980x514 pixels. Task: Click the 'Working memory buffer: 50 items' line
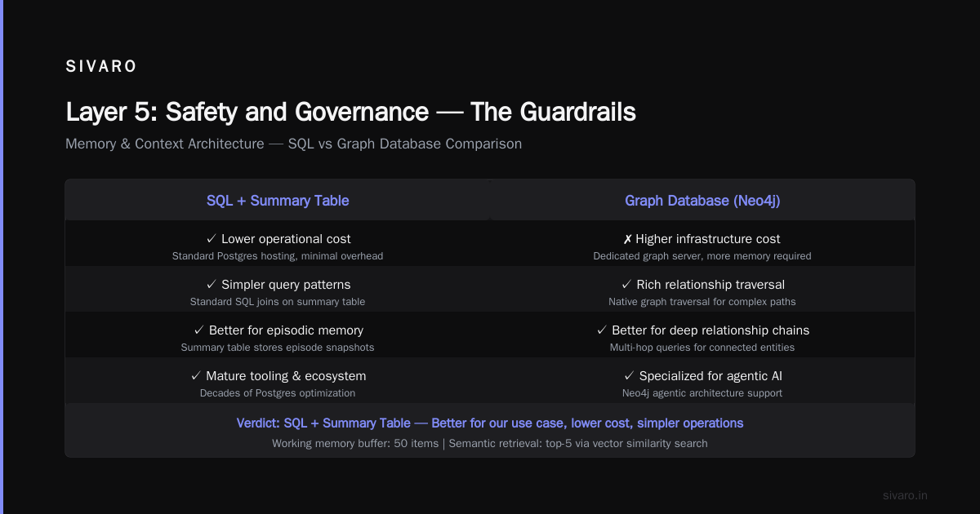coord(490,444)
